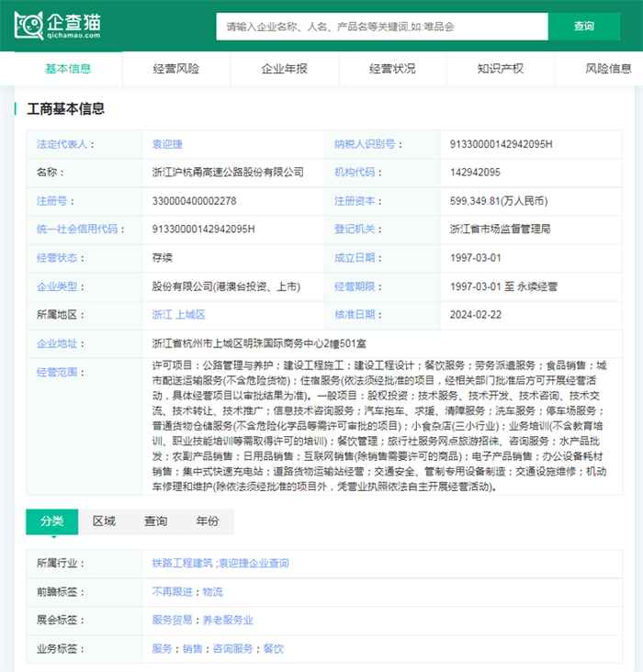The image size is (643, 672).
Task: Click the 服务贸易 exhibition tag
Action: coord(174,621)
